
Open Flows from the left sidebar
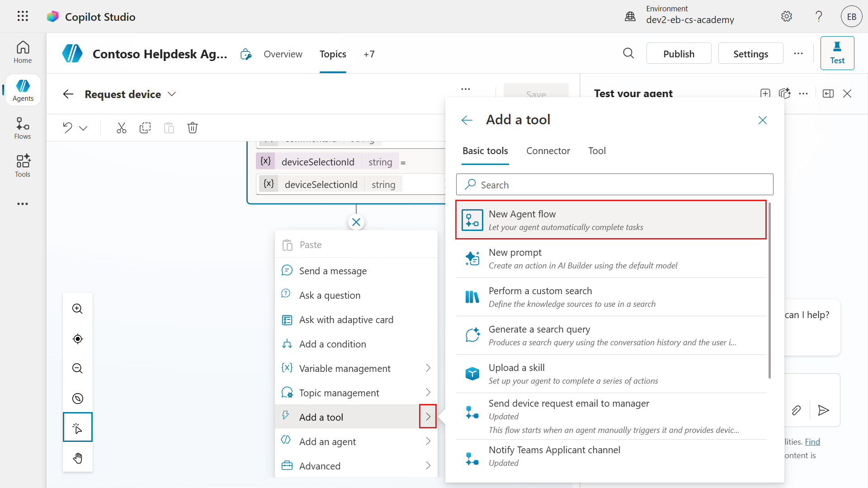click(23, 128)
